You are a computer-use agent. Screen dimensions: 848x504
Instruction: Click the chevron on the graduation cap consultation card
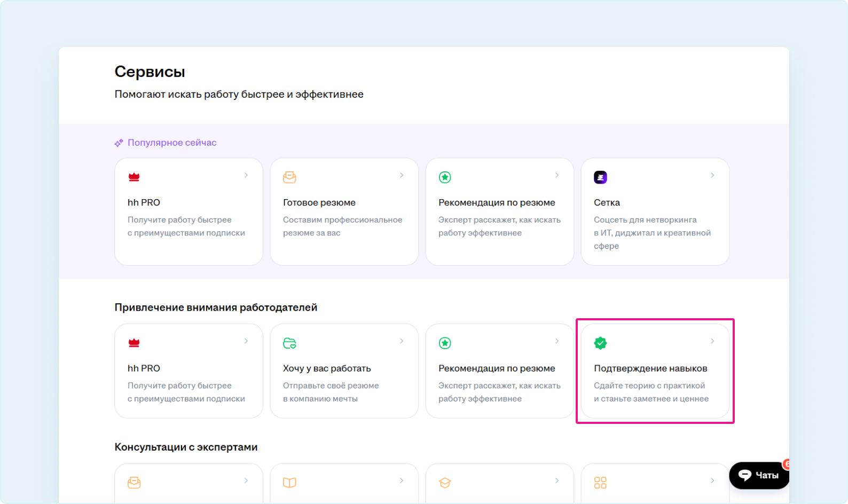tap(557, 481)
